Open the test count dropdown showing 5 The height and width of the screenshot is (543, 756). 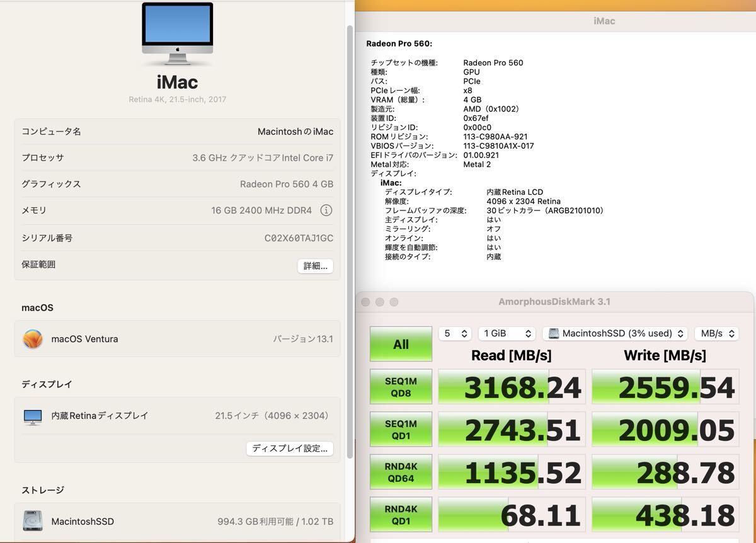(455, 333)
